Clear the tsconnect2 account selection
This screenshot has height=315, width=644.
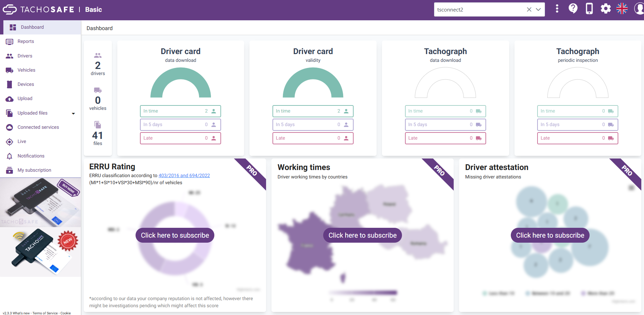tap(529, 9)
